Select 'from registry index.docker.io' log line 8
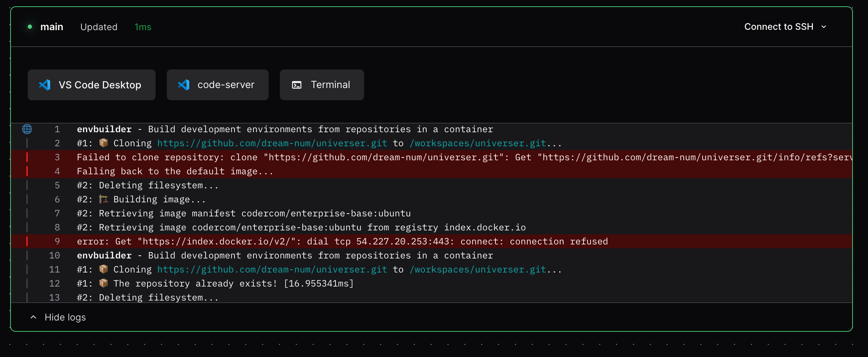Viewport: 868px width, 357px height. pos(432,227)
